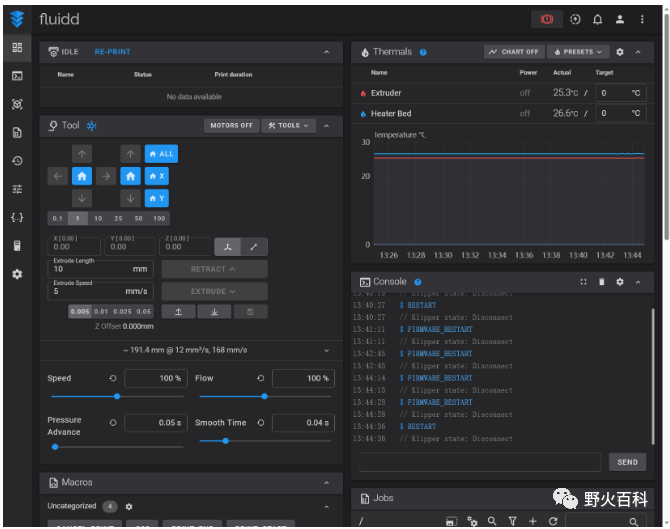This screenshot has height=529, width=670.
Task: Click the console SEND button
Action: tap(627, 462)
